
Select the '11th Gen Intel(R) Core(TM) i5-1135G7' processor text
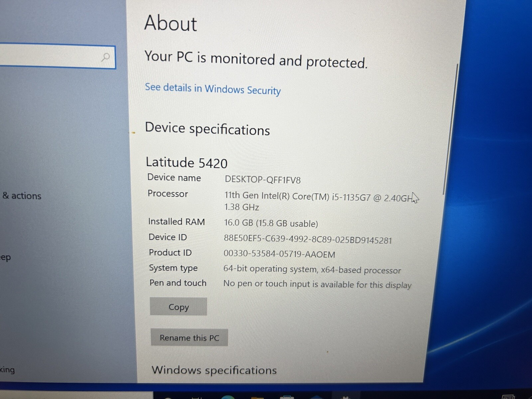(297, 197)
